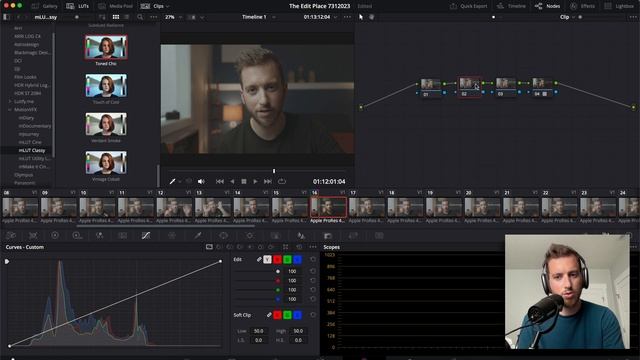Screen dimensions: 640x360
Task: Open the timecode 01:13:12:04 dropdown
Action: tap(336, 17)
